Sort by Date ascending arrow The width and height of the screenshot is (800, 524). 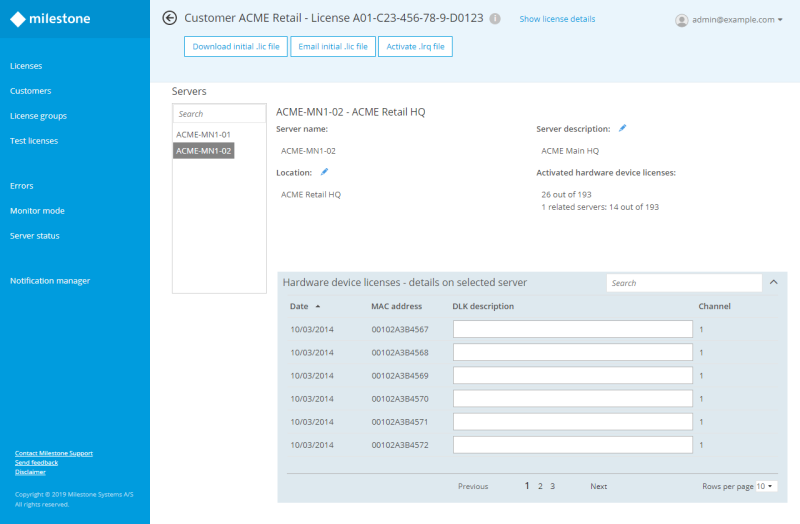click(x=317, y=306)
